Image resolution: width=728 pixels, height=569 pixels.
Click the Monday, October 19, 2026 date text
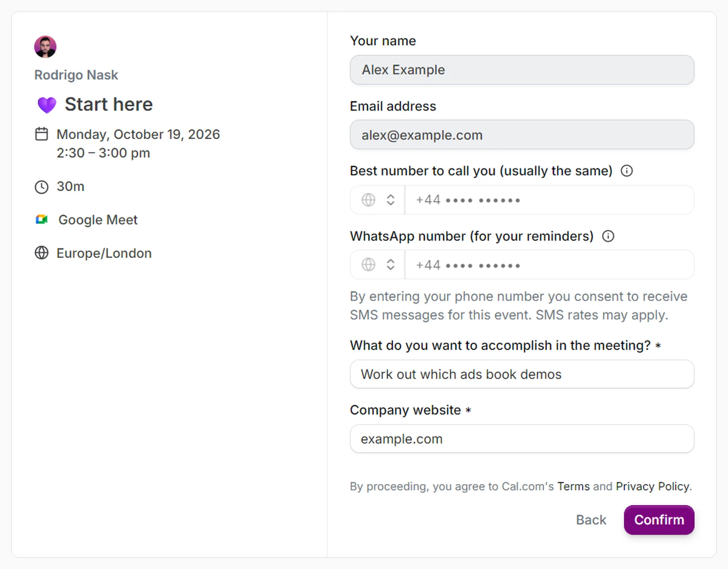click(x=138, y=134)
